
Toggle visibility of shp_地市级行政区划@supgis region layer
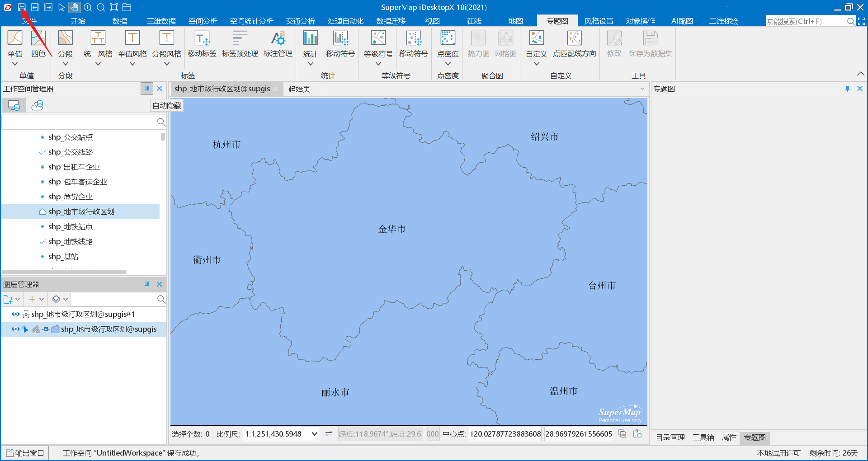click(15, 329)
